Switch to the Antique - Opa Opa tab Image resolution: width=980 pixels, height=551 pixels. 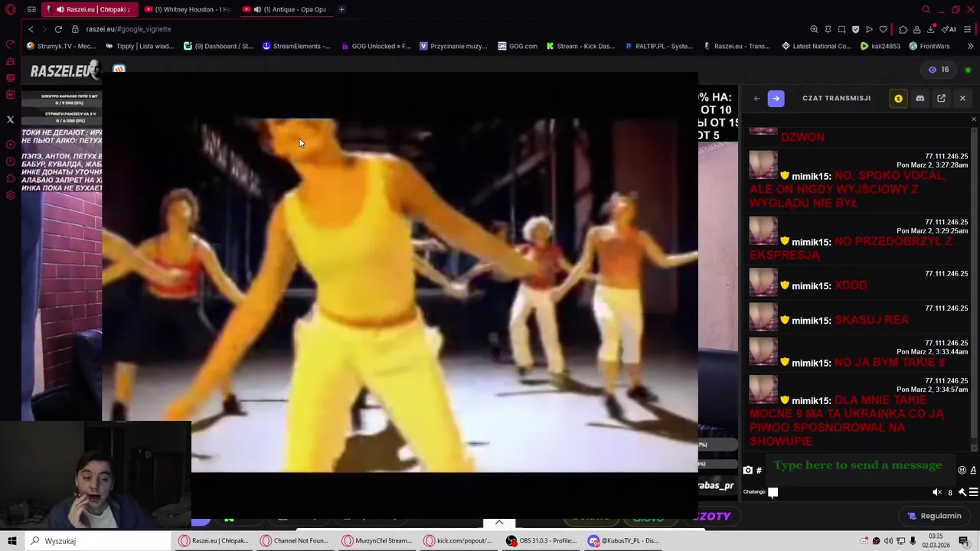286,9
